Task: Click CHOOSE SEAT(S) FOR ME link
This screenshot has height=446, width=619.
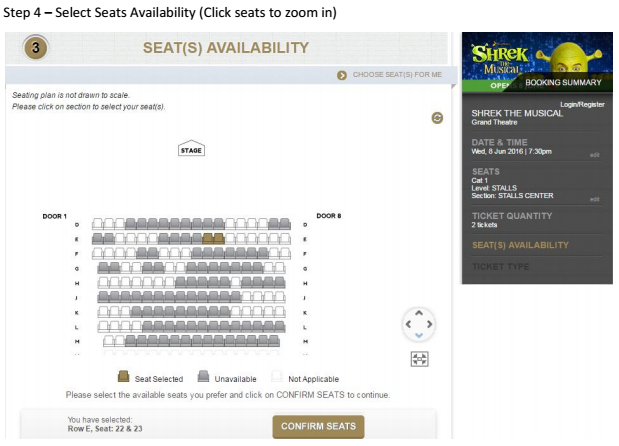Action: coord(397,75)
